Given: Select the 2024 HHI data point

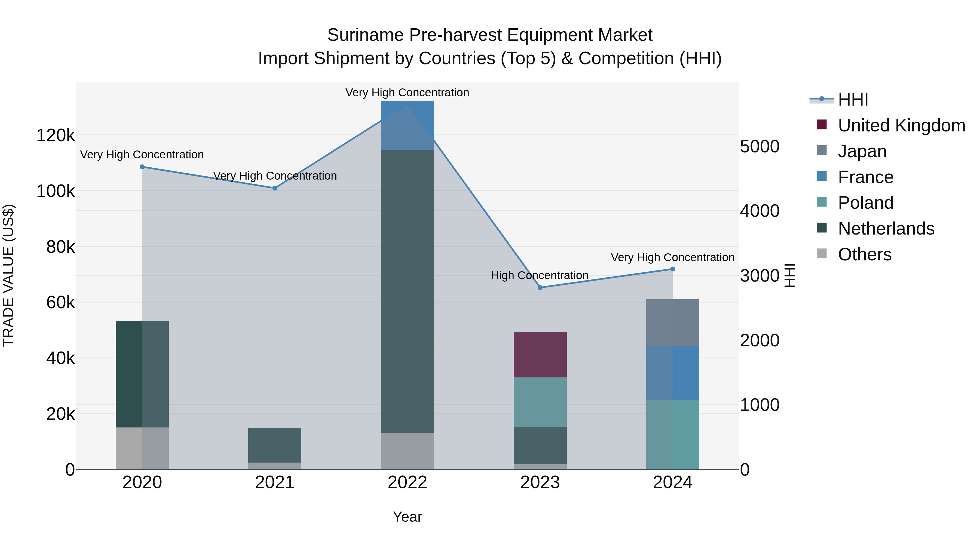Looking at the screenshot, I should coord(673,269).
